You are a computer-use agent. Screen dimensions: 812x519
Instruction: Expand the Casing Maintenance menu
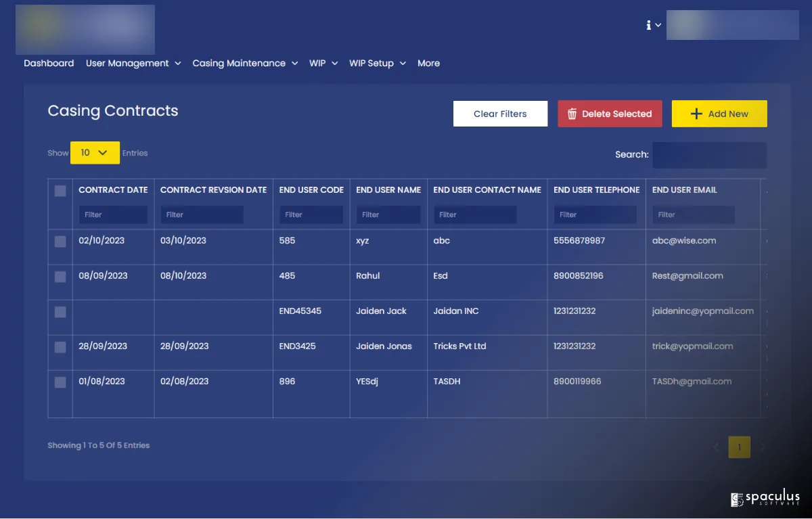[x=245, y=63]
